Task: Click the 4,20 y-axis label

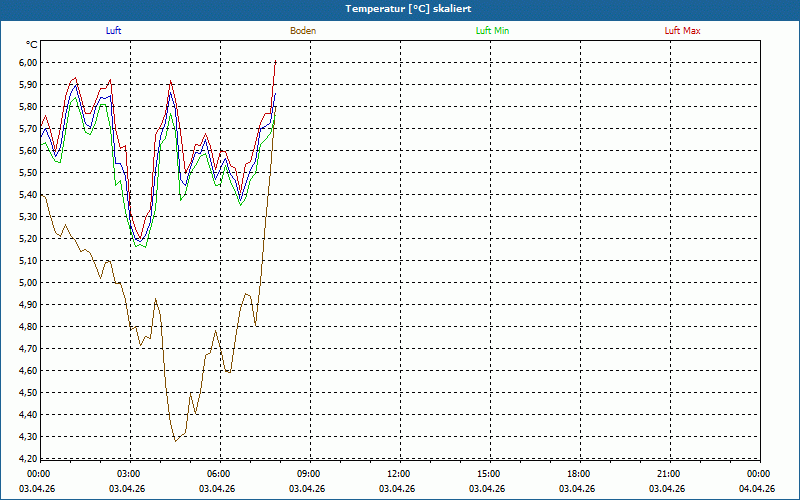Action: click(x=27, y=458)
